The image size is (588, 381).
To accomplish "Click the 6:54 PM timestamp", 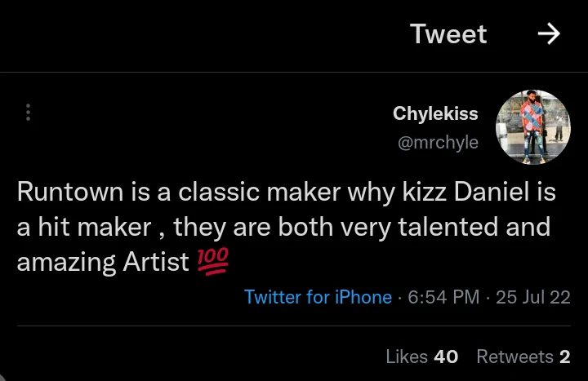I will coord(443,297).
